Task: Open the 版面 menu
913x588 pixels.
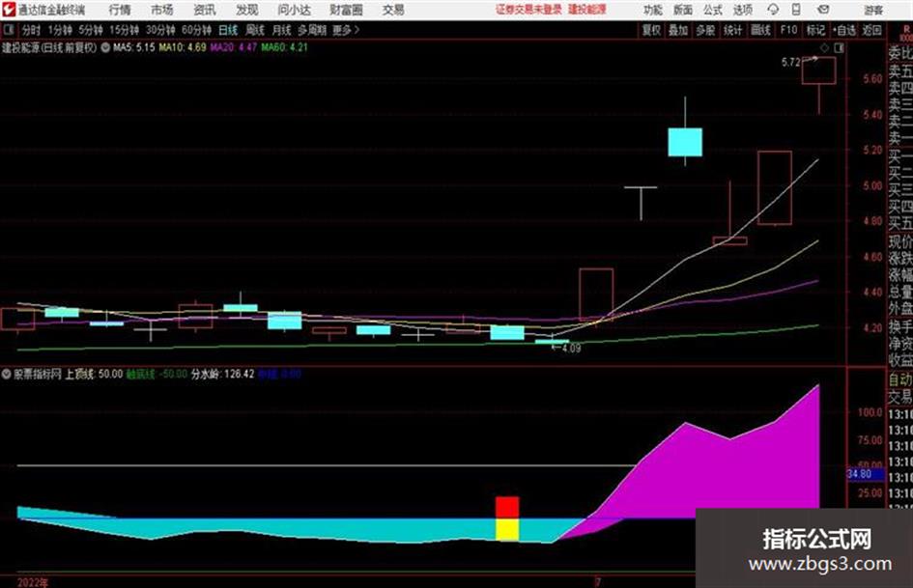Action: click(x=682, y=10)
